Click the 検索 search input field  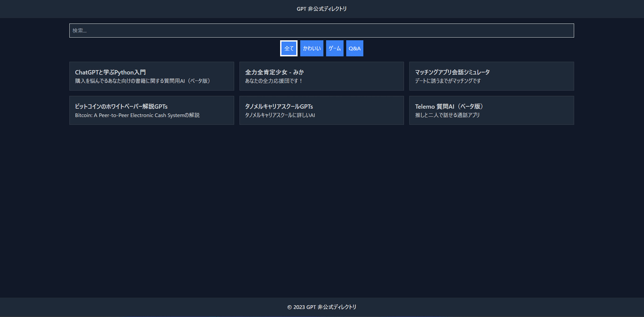coord(321,31)
